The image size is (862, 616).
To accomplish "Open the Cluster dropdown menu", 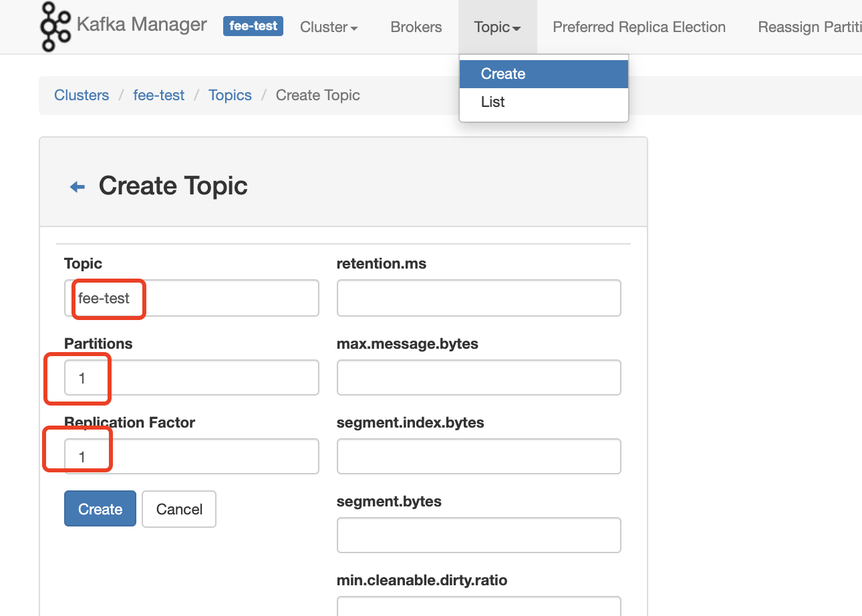I will [x=329, y=27].
